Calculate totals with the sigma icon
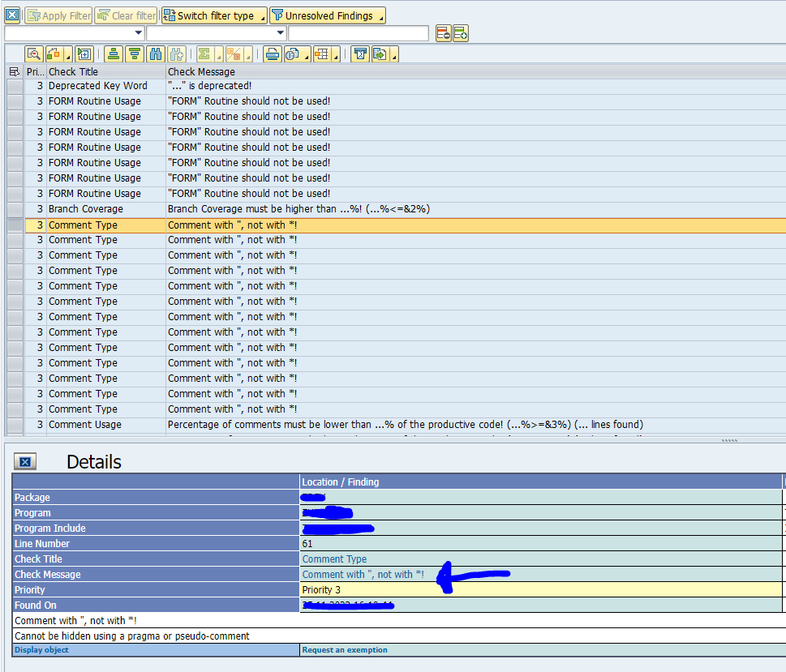The width and height of the screenshot is (786, 672). pyautogui.click(x=204, y=54)
